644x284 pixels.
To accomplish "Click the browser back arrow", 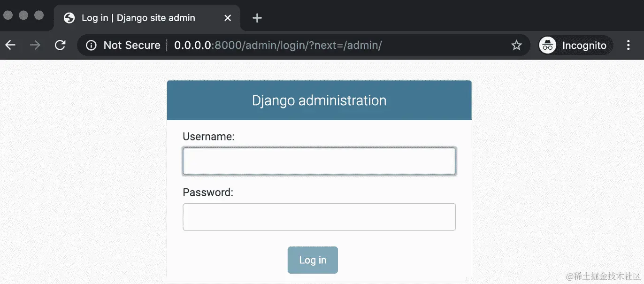I will click(x=10, y=45).
